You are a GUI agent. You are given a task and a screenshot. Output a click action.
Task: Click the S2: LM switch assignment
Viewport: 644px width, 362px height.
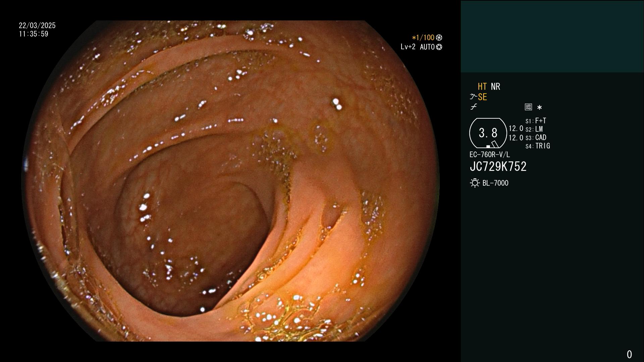pos(534,129)
